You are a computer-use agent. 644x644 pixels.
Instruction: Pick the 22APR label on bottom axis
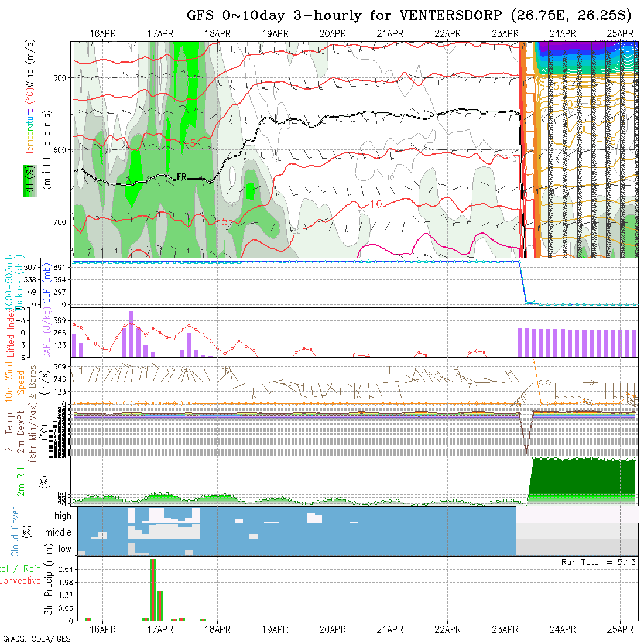pyautogui.click(x=448, y=629)
